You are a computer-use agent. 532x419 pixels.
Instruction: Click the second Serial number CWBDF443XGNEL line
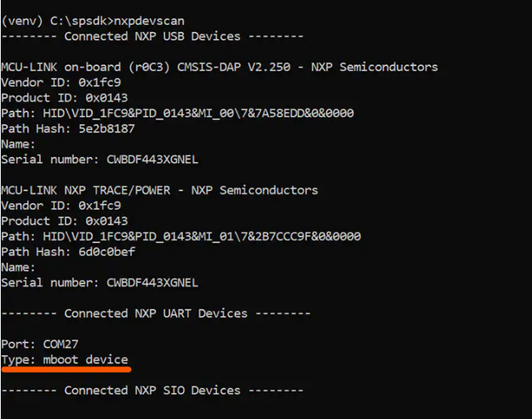pos(99,282)
